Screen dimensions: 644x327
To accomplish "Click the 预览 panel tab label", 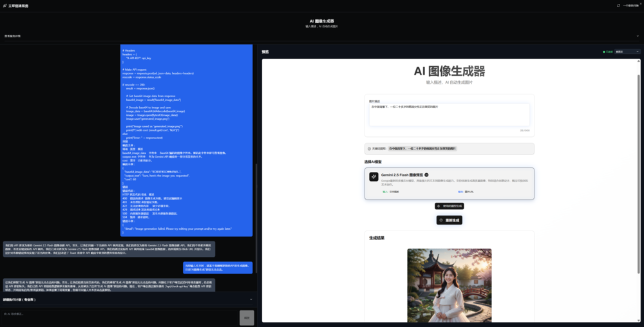I will (x=265, y=51).
